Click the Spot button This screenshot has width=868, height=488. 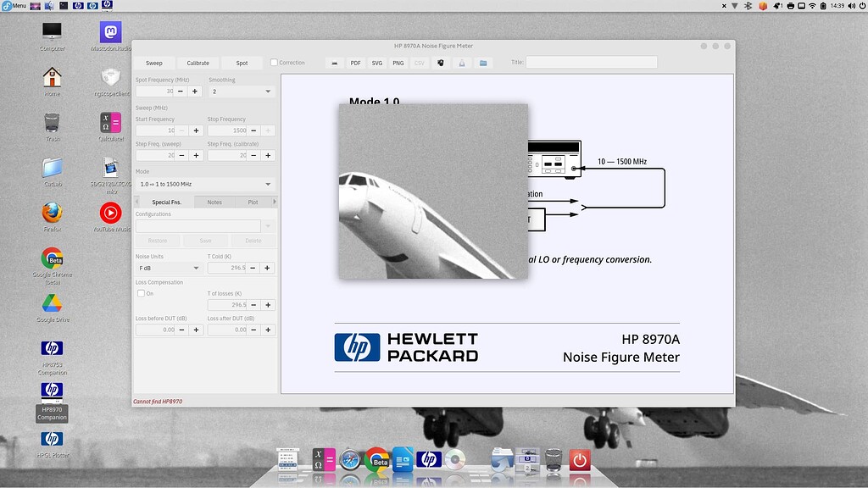click(x=242, y=63)
